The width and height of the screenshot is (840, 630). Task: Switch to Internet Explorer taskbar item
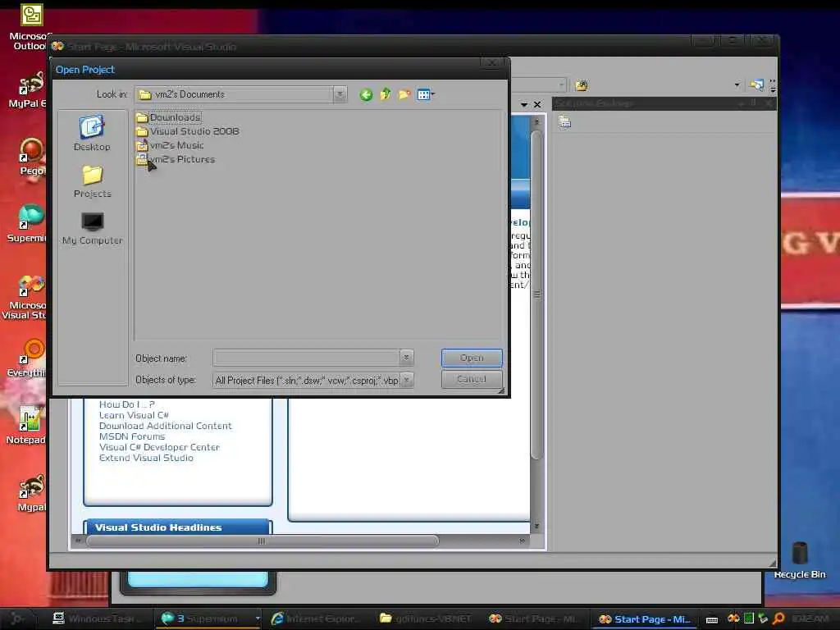(x=316, y=619)
